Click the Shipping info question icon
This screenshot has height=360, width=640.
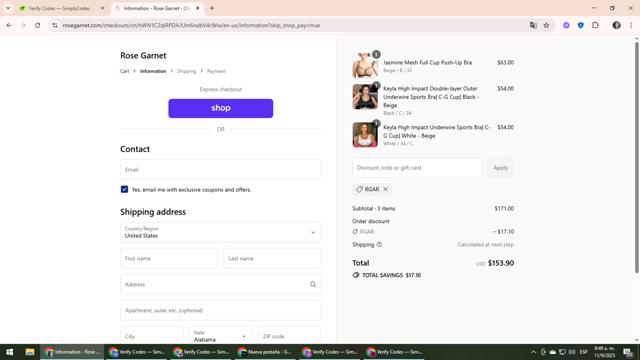[379, 244]
